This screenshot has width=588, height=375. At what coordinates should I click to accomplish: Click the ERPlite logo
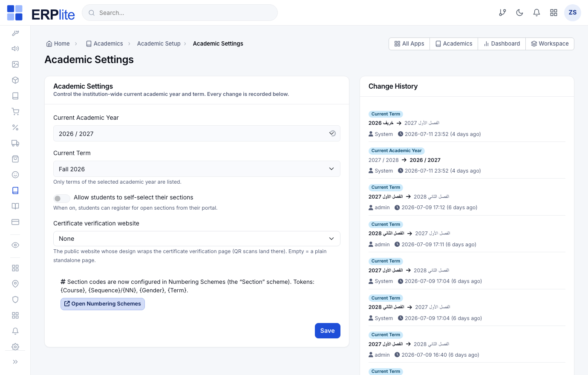[41, 13]
